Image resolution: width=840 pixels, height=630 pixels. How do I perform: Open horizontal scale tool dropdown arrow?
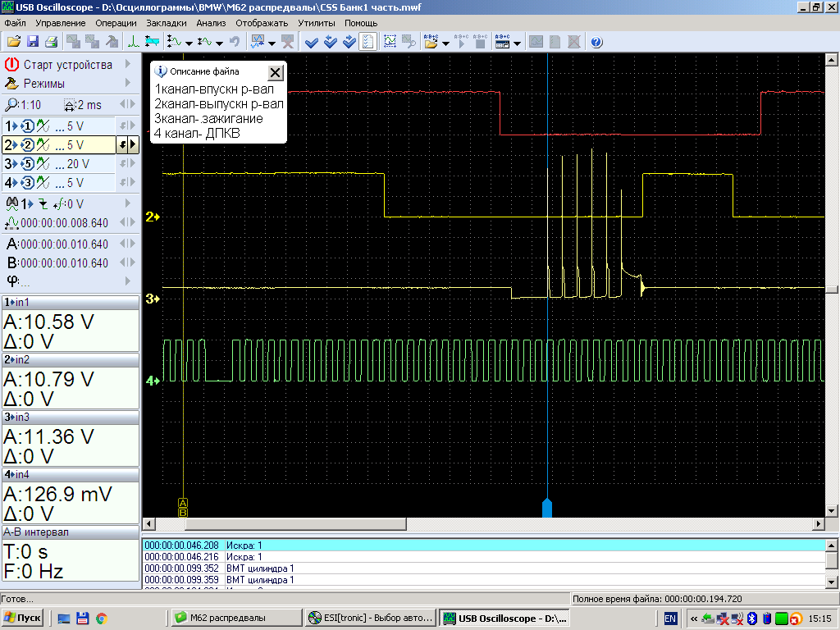pyautogui.click(x=219, y=43)
